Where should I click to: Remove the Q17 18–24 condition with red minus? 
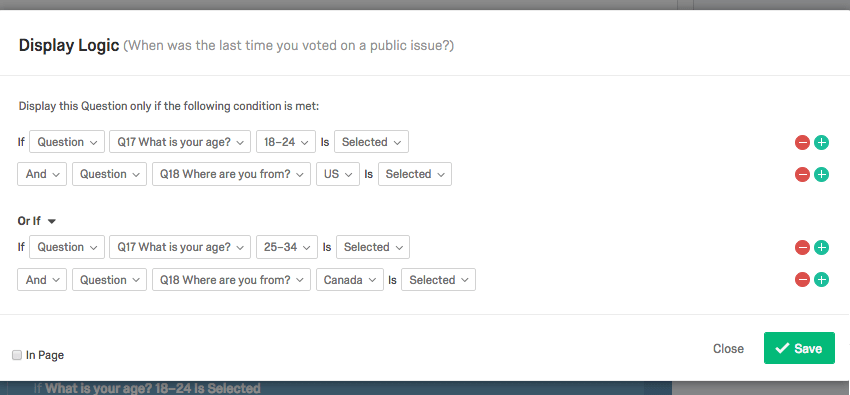click(802, 143)
